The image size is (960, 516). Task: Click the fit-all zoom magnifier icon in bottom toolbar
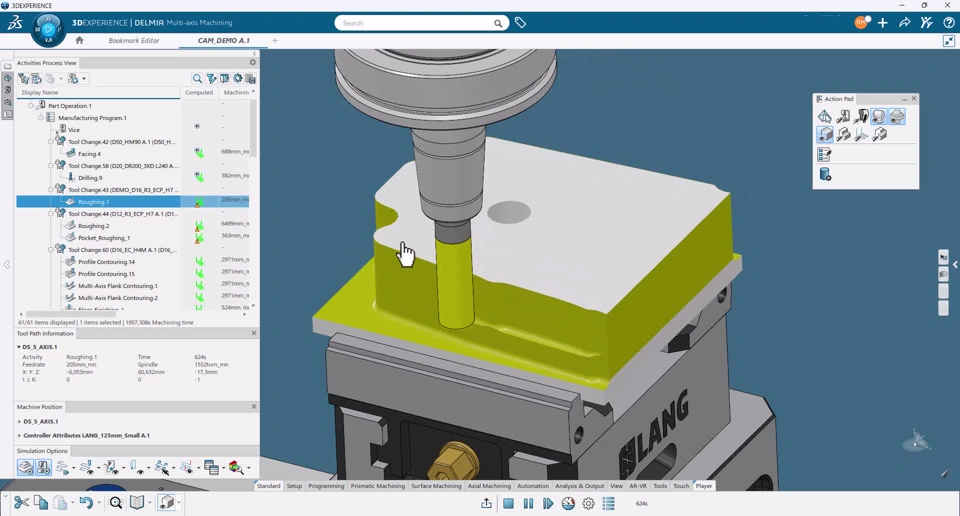[116, 503]
